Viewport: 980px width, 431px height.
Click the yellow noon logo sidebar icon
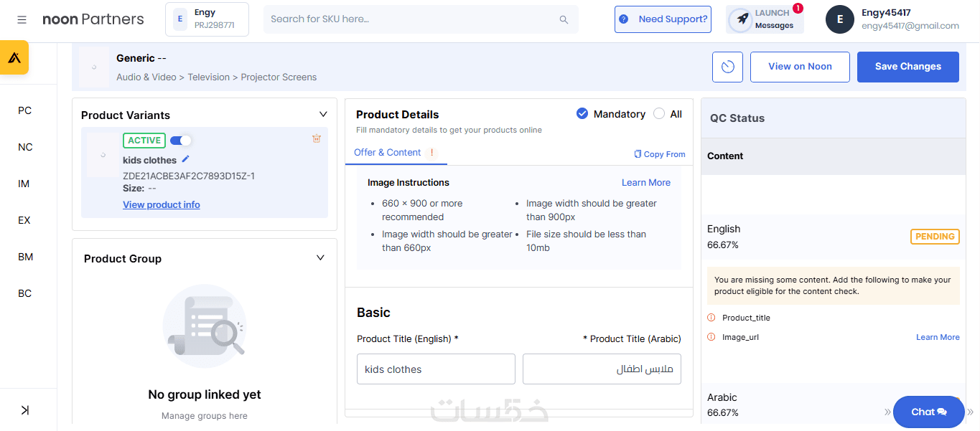pyautogui.click(x=14, y=57)
